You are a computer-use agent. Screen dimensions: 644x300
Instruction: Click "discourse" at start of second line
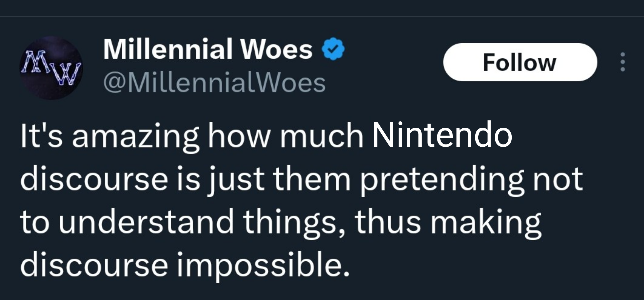[x=94, y=179]
